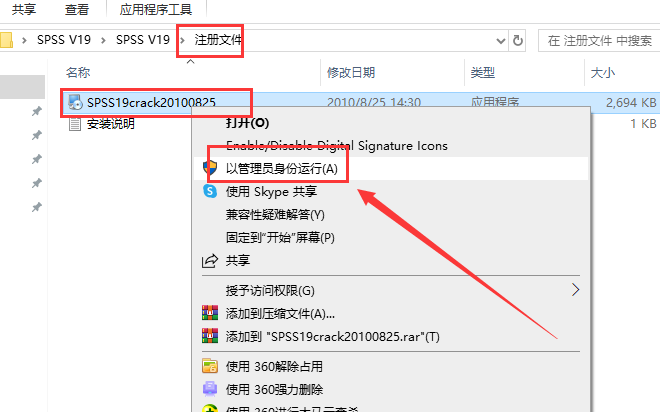Select the SPSS19crack20100825 file name
The height and width of the screenshot is (412, 660).
[151, 103]
